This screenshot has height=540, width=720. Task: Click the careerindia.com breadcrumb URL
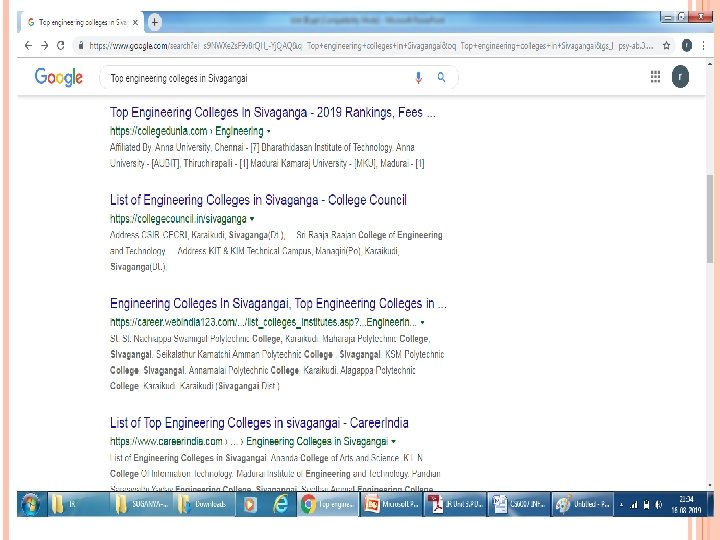click(249, 442)
